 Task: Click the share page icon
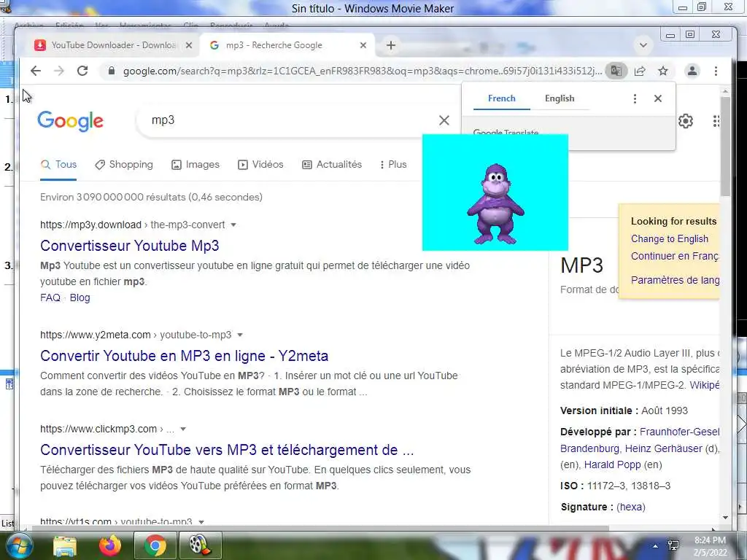click(x=640, y=71)
